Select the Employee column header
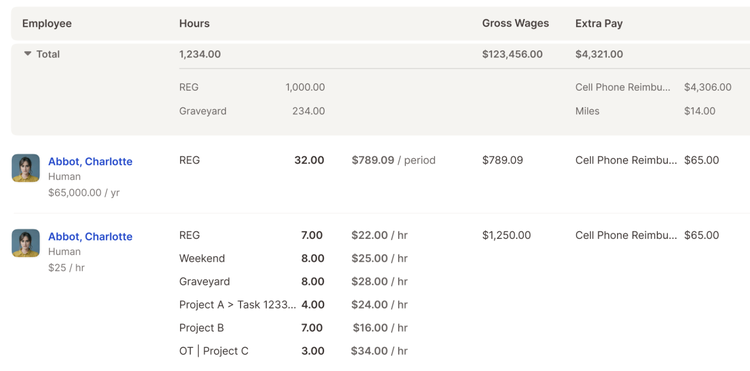 tap(47, 23)
